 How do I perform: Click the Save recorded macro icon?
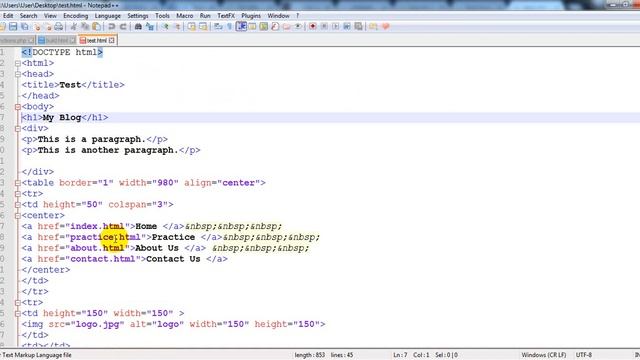click(358, 27)
